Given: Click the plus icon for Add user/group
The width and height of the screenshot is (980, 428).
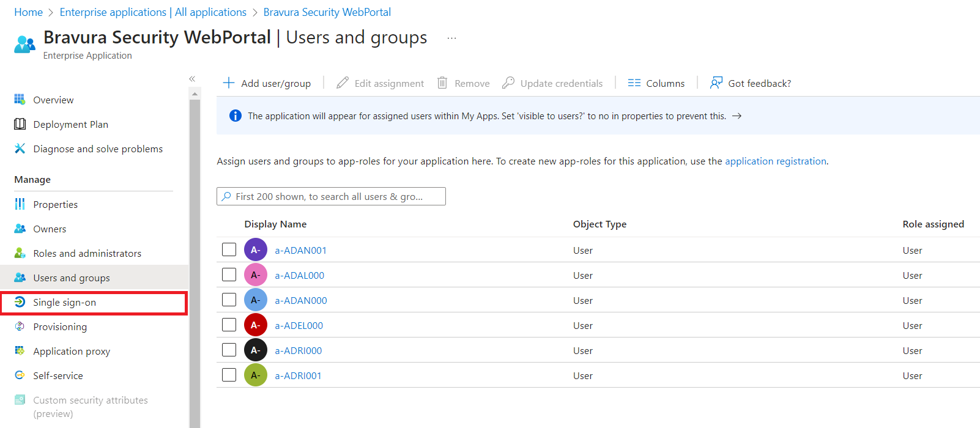Looking at the screenshot, I should tap(228, 83).
